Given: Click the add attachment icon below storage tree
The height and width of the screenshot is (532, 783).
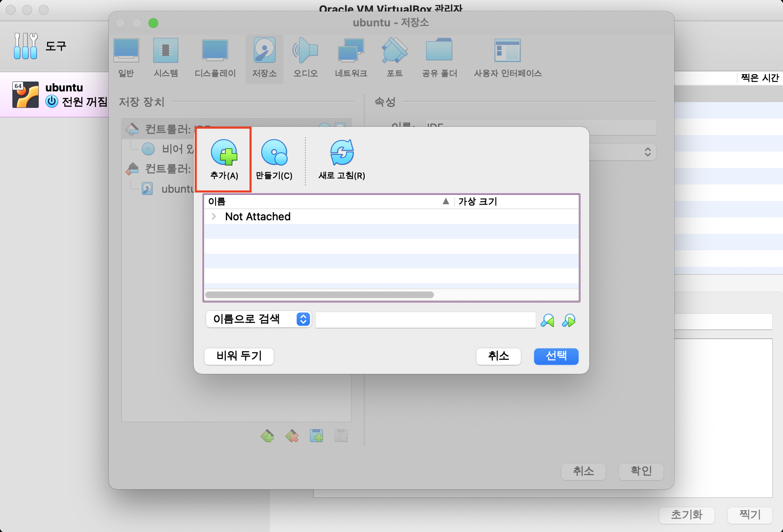Looking at the screenshot, I should coord(316,436).
